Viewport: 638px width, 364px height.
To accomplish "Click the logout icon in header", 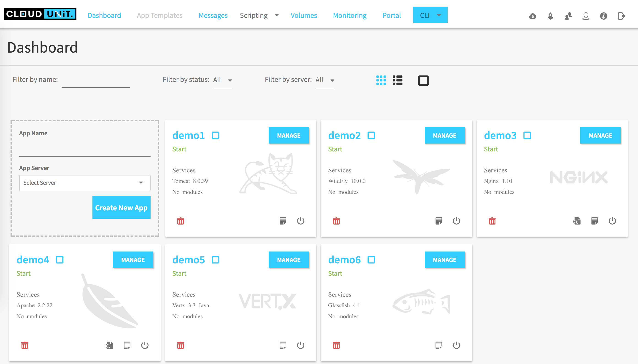I will 621,16.
